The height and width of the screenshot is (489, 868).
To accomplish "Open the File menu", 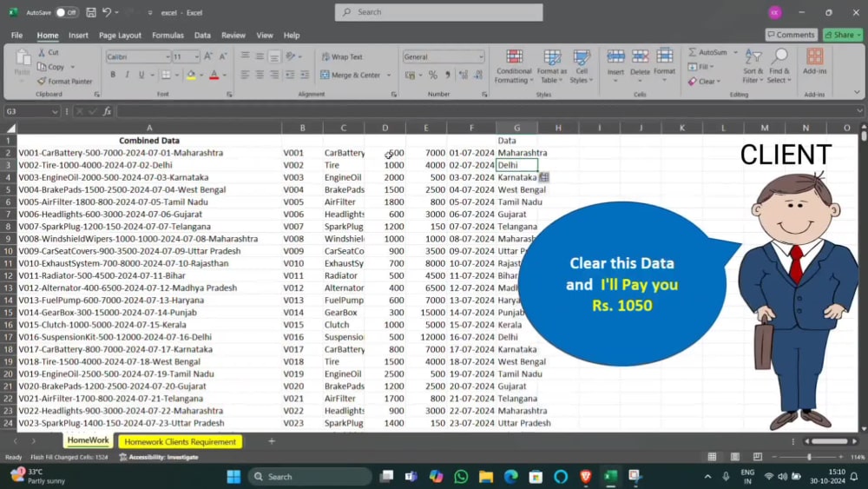I will [x=16, y=35].
